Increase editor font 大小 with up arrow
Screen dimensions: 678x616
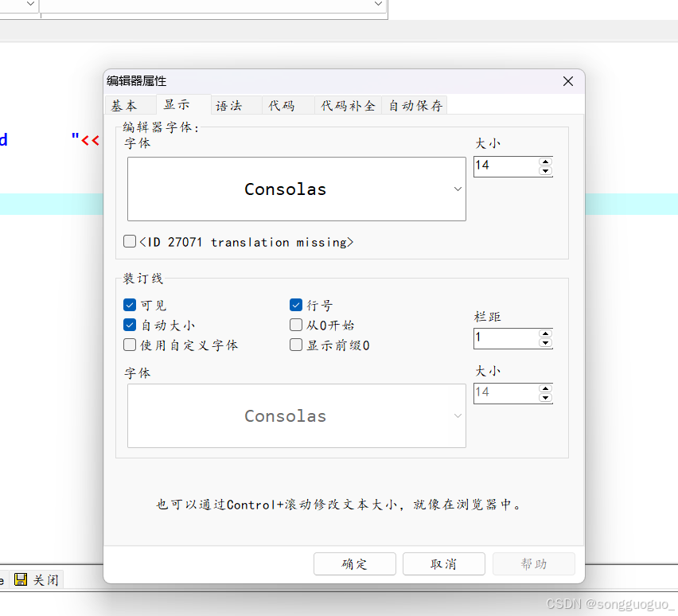pyautogui.click(x=545, y=162)
